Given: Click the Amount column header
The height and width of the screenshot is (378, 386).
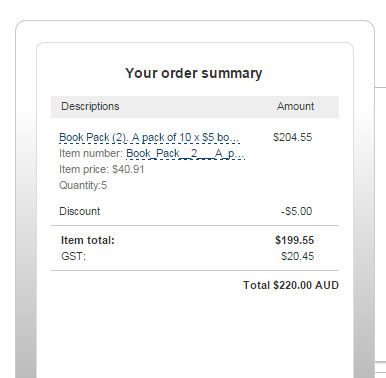Looking at the screenshot, I should click(295, 106).
